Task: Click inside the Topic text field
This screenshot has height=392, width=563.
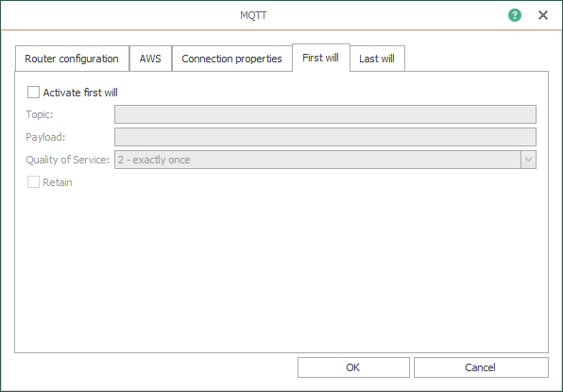Action: (325, 114)
